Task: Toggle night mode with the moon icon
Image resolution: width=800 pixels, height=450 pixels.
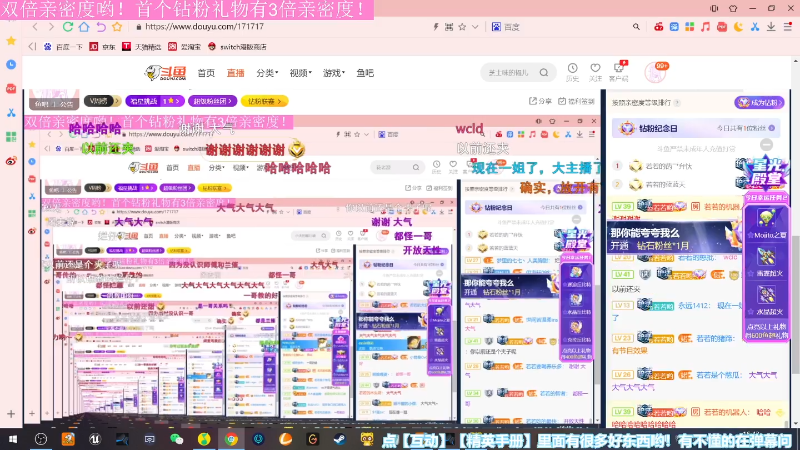Action: tap(738, 27)
